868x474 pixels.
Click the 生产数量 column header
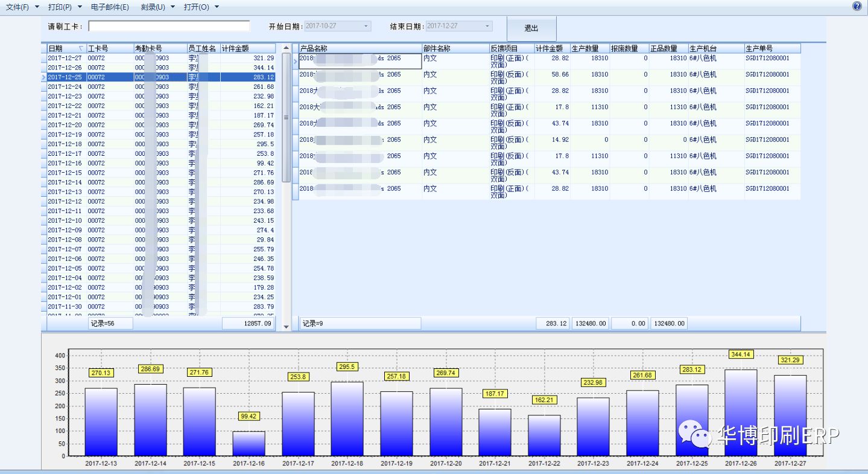589,48
